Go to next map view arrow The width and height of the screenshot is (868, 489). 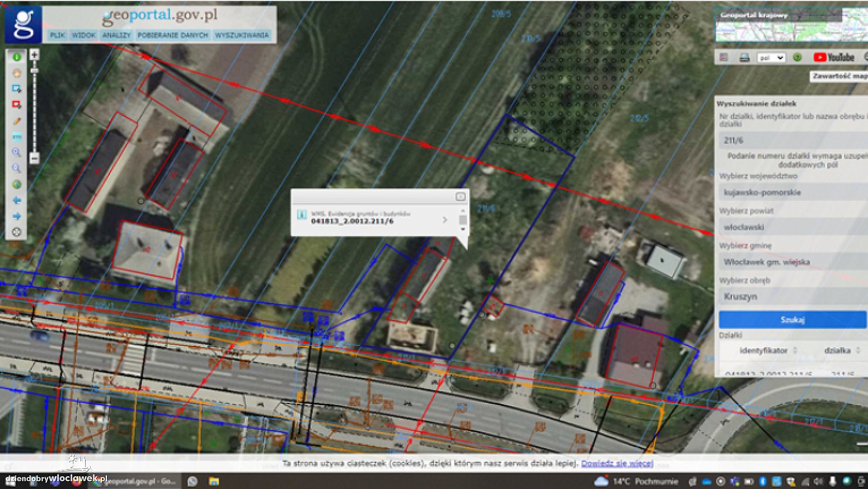pos(17,216)
